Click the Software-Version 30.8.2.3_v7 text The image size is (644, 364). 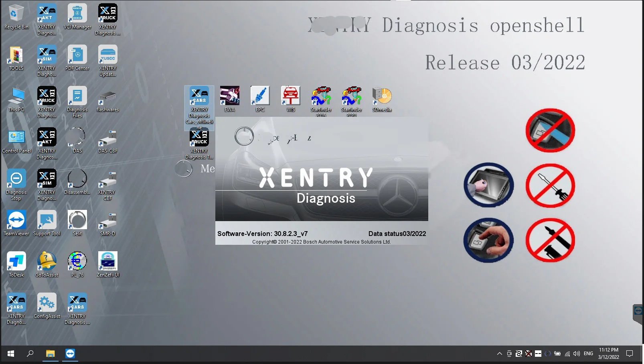[x=263, y=234]
